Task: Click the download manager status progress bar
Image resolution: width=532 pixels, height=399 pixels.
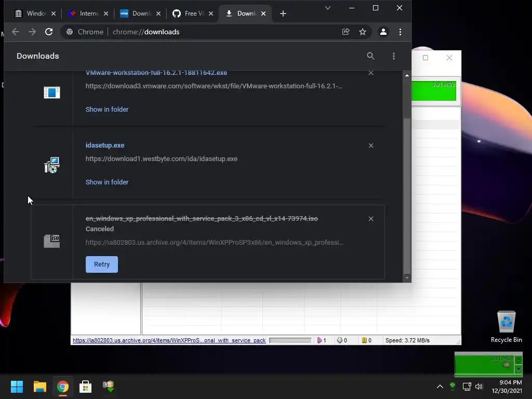Action: pos(290,340)
